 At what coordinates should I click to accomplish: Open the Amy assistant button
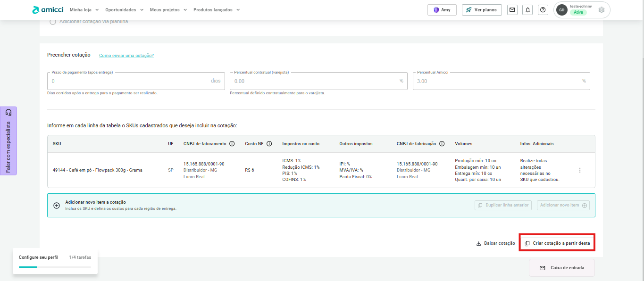point(442,10)
